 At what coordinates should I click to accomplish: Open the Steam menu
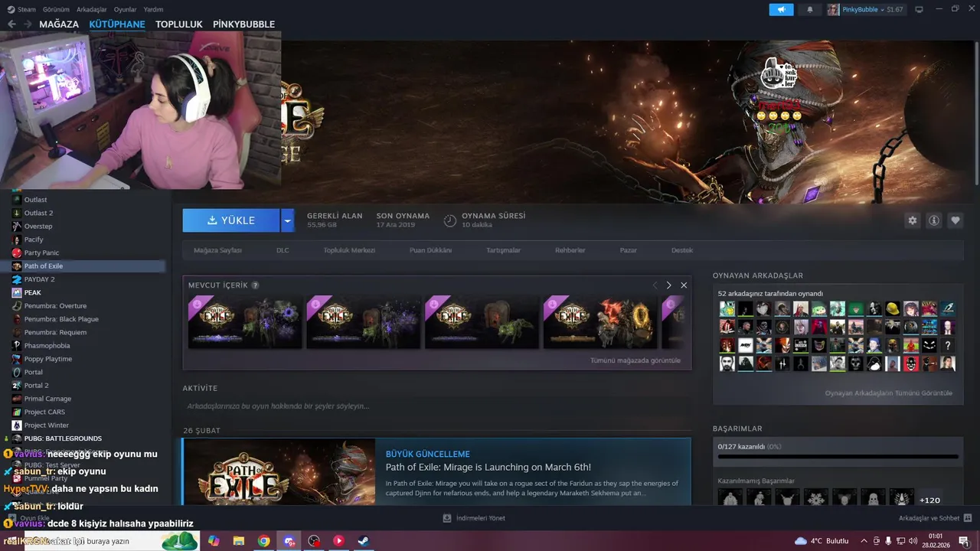point(22,9)
